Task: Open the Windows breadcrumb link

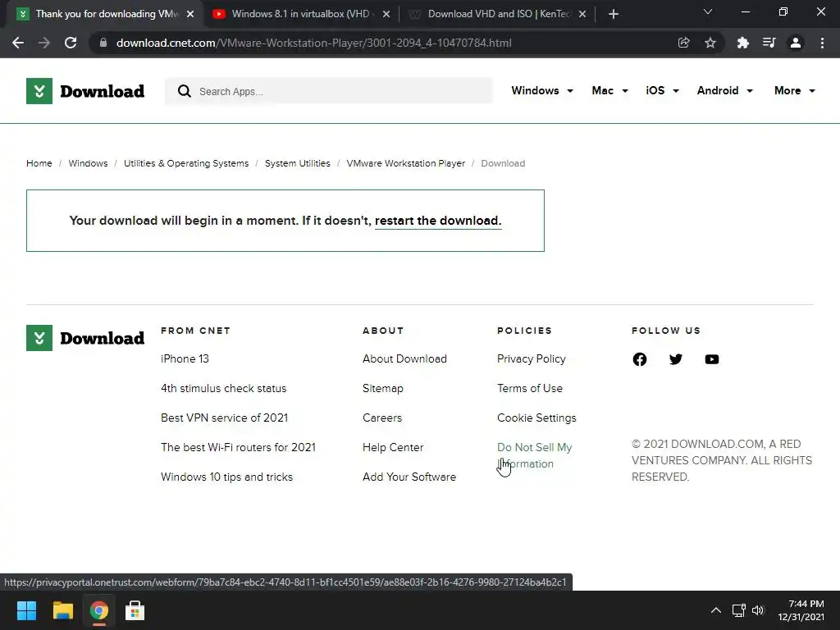Action: (x=88, y=163)
